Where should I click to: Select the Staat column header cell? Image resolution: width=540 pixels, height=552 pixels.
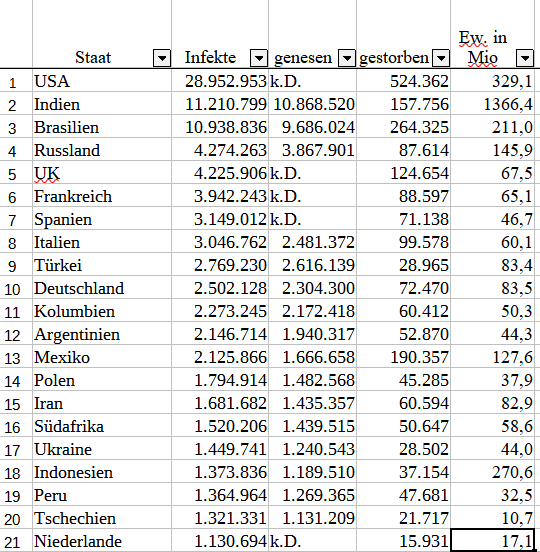pos(102,34)
